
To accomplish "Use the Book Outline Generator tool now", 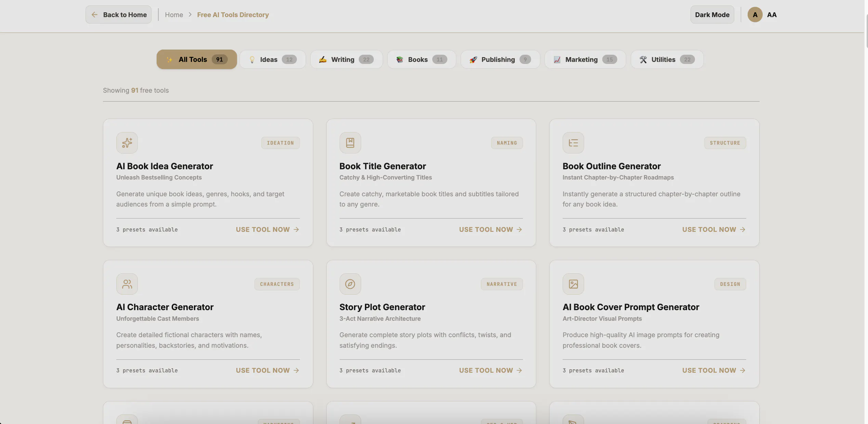I will point(714,229).
